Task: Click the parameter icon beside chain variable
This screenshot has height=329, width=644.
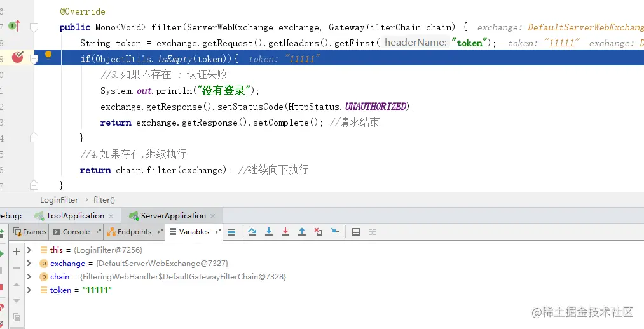Action: click(43, 277)
